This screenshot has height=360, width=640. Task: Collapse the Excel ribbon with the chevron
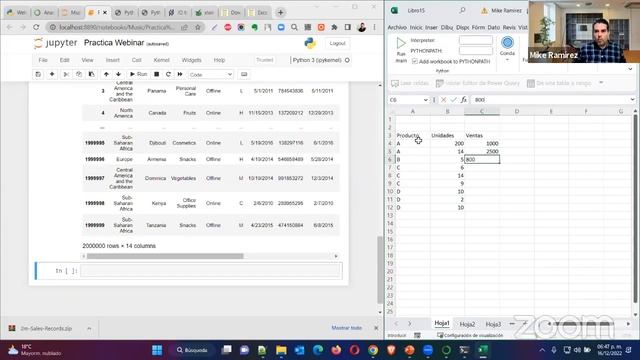630,69
